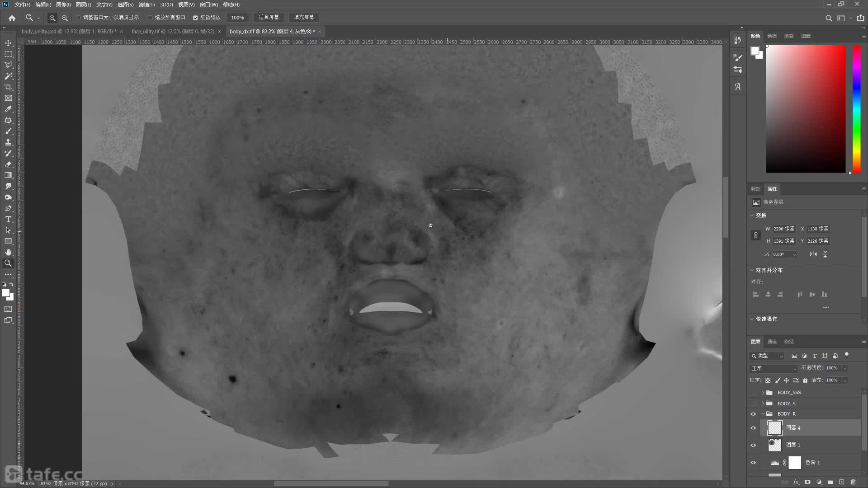Add layer style with the fx icon
Viewport: 868px width, 488px height.
[x=796, y=482]
